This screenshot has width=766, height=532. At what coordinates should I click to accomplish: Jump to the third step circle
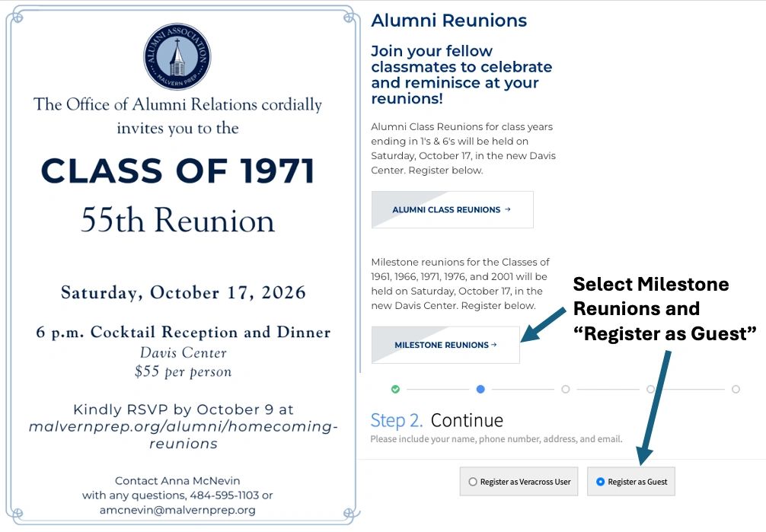click(566, 390)
